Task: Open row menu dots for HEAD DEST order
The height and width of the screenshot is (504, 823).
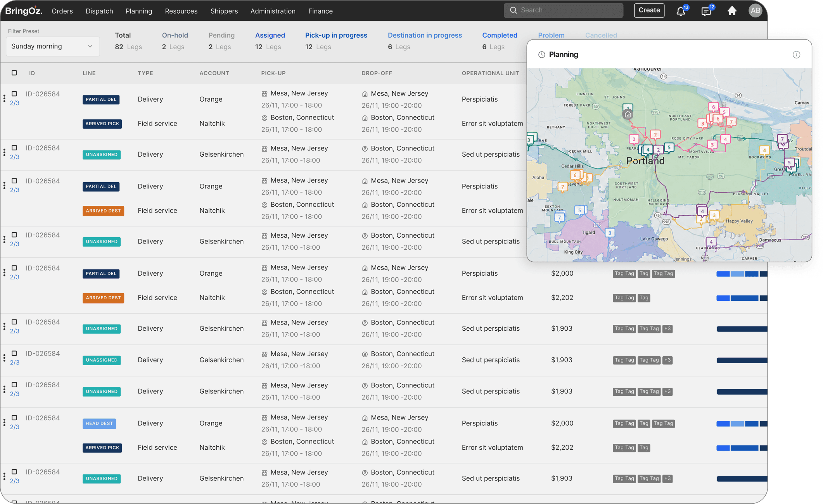Action: coord(4,423)
